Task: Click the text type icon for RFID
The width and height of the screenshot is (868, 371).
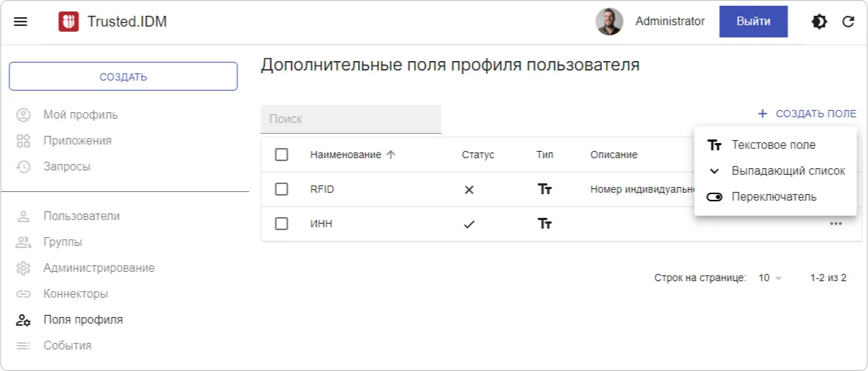Action: [545, 190]
